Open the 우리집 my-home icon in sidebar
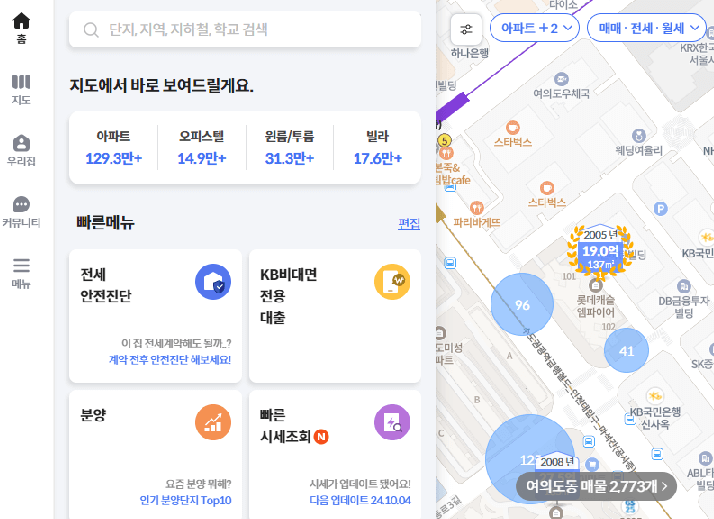 (21, 143)
